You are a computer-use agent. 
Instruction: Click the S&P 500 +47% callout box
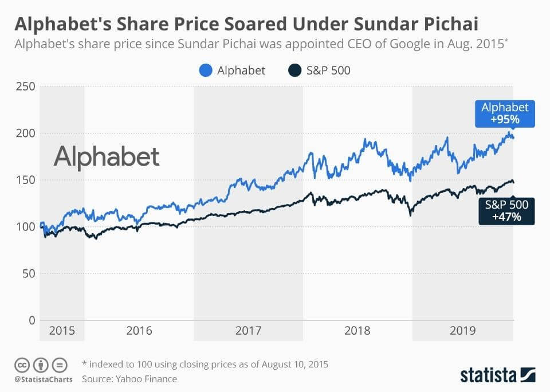point(506,210)
